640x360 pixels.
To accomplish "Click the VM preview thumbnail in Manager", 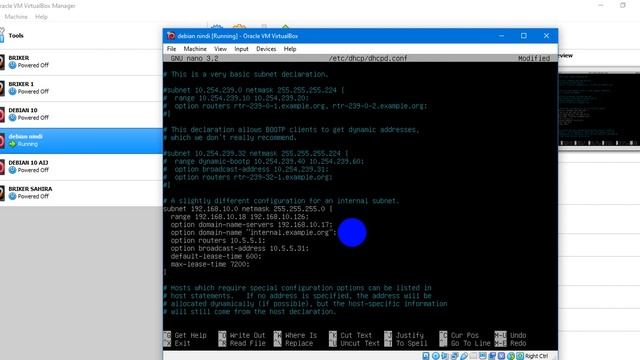I will pyautogui.click(x=599, y=109).
